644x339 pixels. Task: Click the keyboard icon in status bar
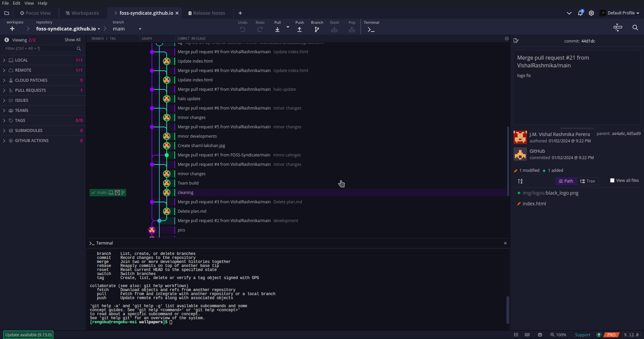click(x=527, y=335)
